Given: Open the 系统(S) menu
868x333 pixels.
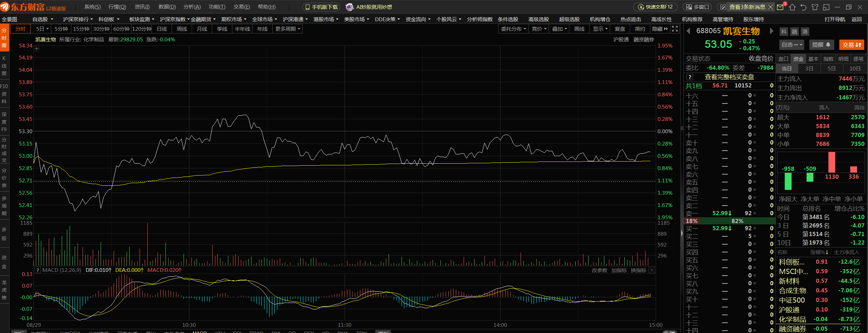Looking at the screenshot, I should tap(92, 7).
